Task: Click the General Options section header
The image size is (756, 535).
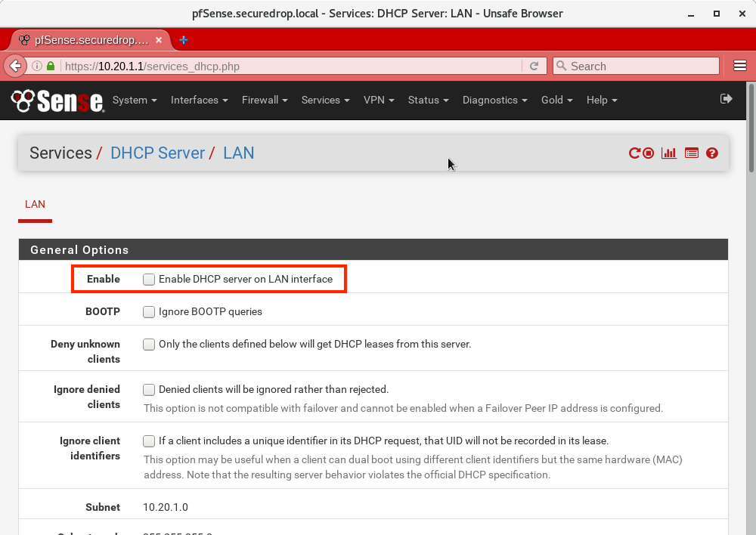Action: 373,249
